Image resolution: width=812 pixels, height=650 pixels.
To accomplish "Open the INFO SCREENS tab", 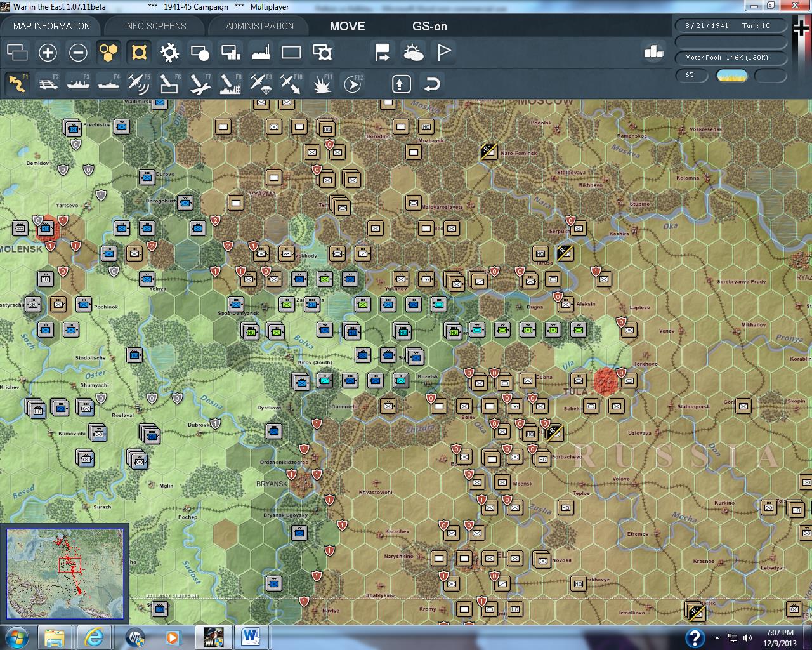I will point(155,26).
